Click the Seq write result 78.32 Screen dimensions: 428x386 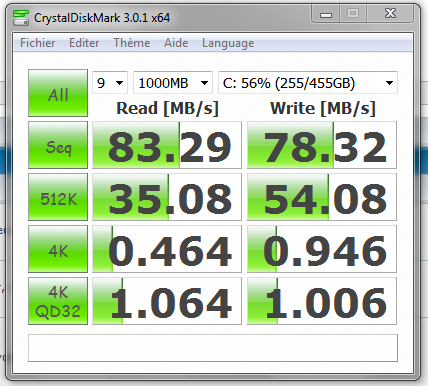click(x=322, y=145)
